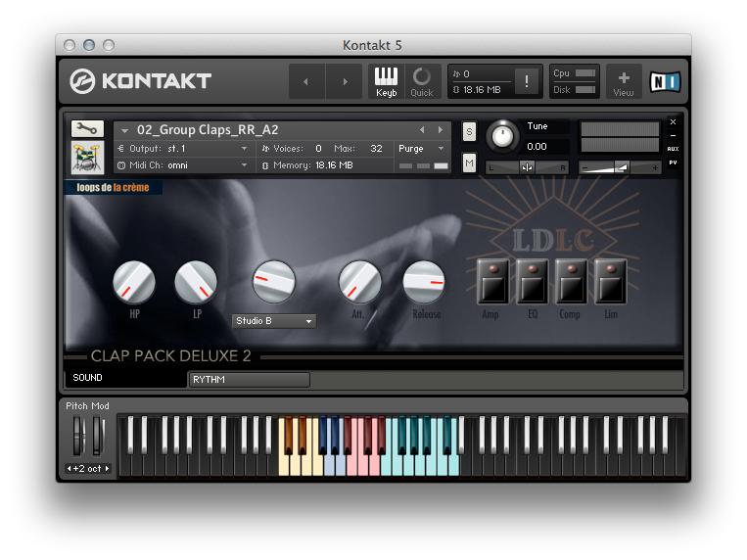Click the Release knob
The width and height of the screenshot is (747, 560).
(x=424, y=282)
